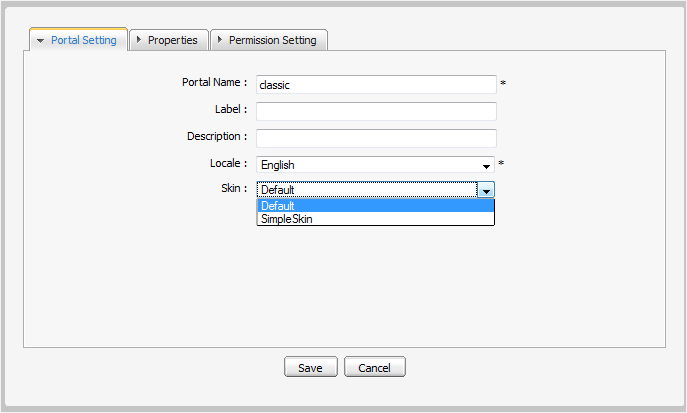Viewport: 687px width, 413px height.
Task: Click the Cancel button
Action: click(x=374, y=367)
